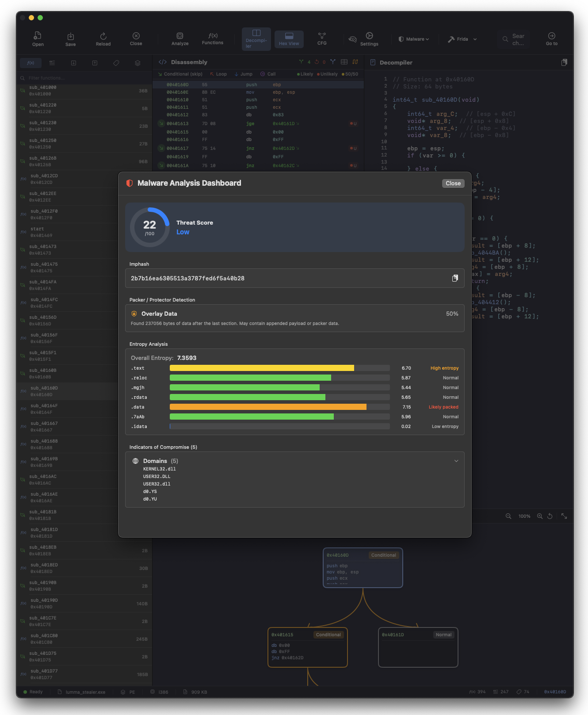Viewport: 588px width, 715px height.
Task: Select the imports sidebar tab
Action: (x=73, y=63)
